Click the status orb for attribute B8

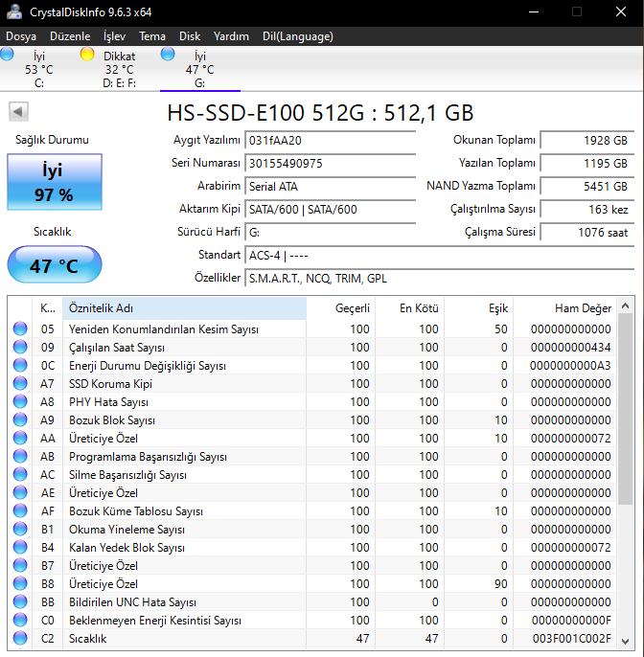click(20, 583)
